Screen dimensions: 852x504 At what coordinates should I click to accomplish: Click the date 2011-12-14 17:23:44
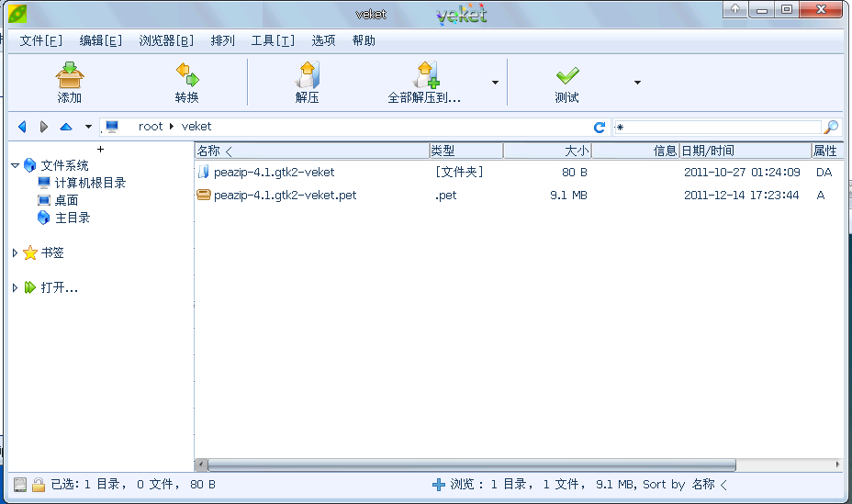coord(741,195)
